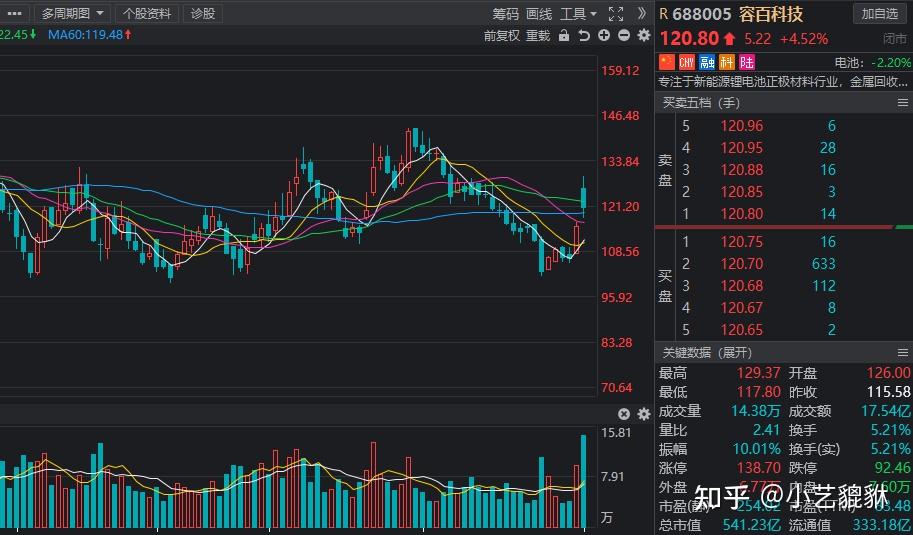913x535 pixels.
Task: Open the 诊股 tab
Action: pos(203,13)
